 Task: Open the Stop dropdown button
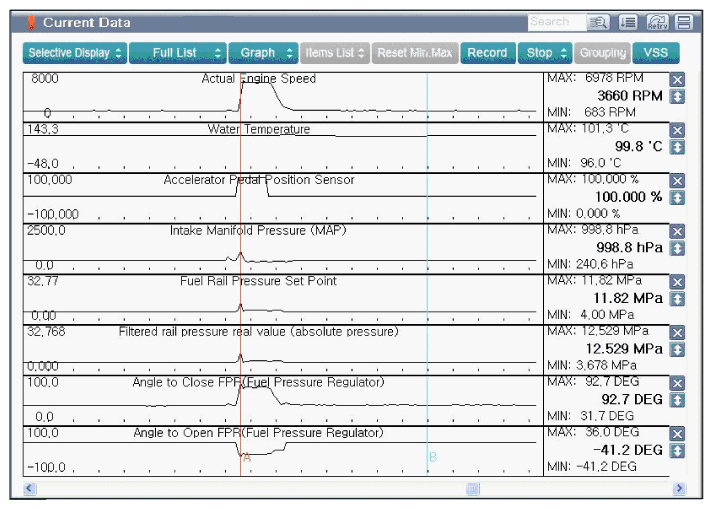(545, 53)
